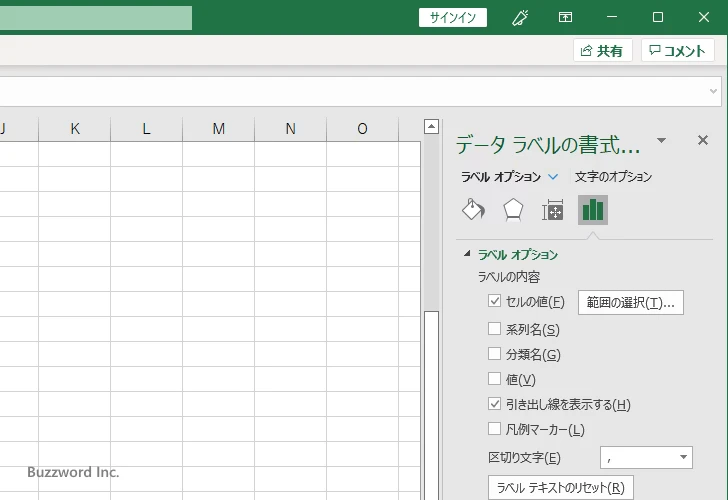Click the pen and lightning icon in title bar
The width and height of the screenshot is (728, 500).
pos(520,18)
